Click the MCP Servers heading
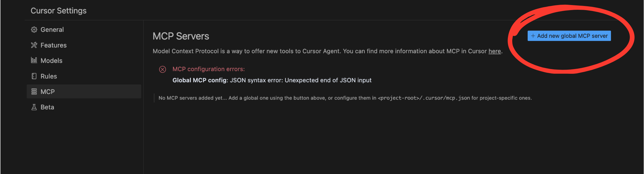Screen dimensions: 644x174 click(x=181, y=36)
